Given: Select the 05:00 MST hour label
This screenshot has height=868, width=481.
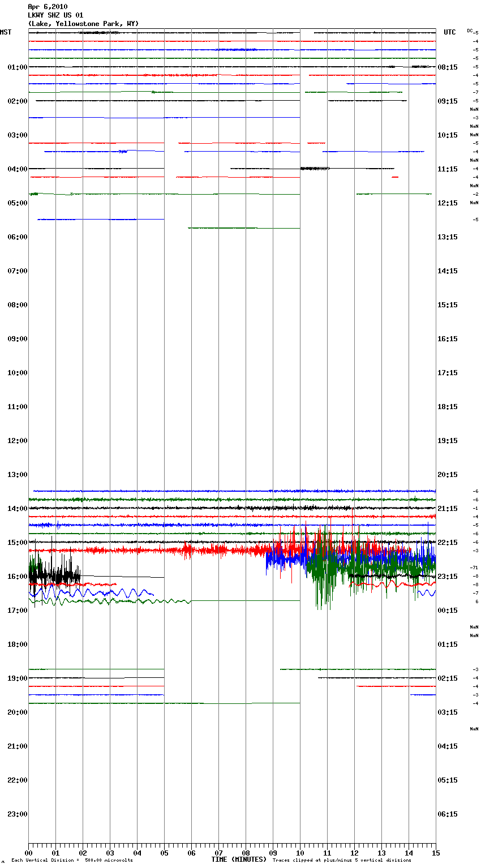Looking at the screenshot, I should point(18,203).
